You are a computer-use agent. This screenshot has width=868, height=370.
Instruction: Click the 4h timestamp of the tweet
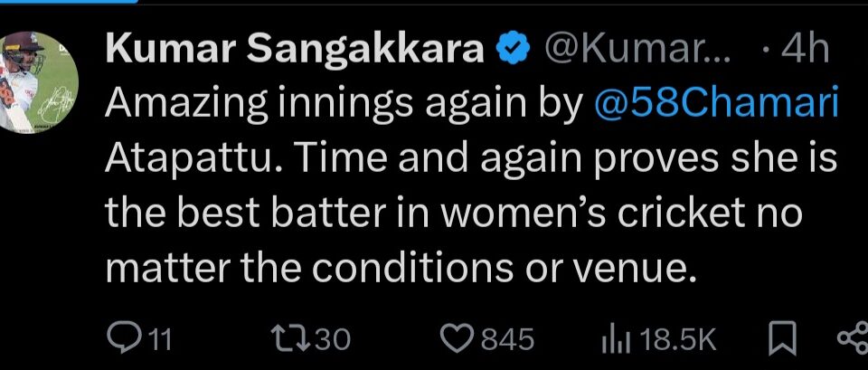coord(797,52)
